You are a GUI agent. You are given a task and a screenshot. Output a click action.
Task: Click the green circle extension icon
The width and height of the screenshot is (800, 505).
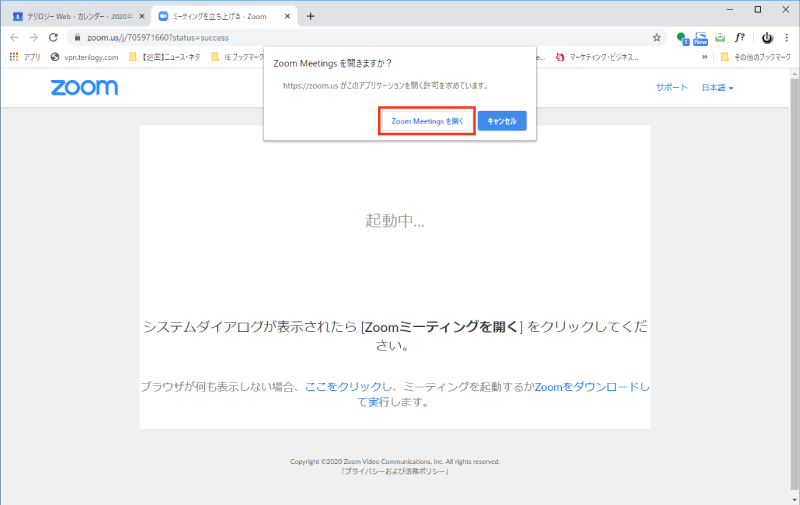(x=682, y=38)
